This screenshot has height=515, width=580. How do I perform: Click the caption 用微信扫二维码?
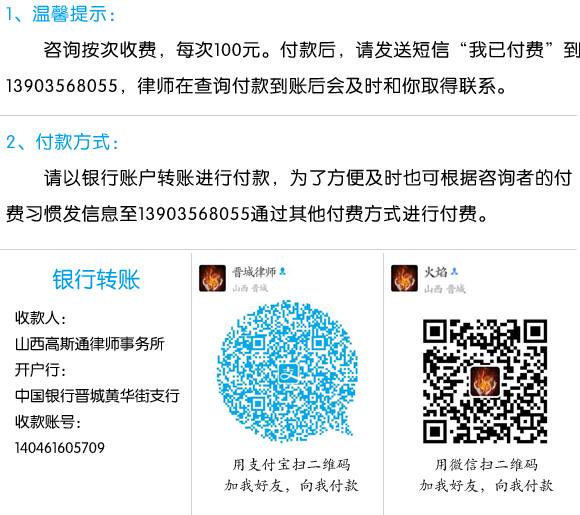pos(486,465)
